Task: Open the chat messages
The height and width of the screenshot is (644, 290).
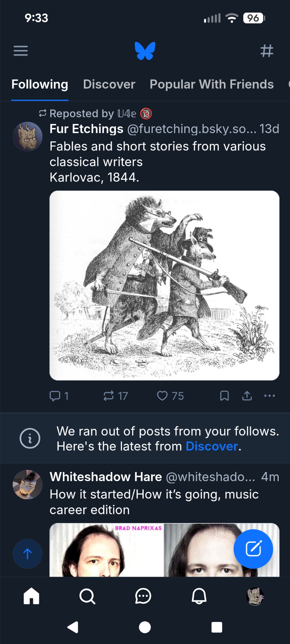Action: (143, 596)
